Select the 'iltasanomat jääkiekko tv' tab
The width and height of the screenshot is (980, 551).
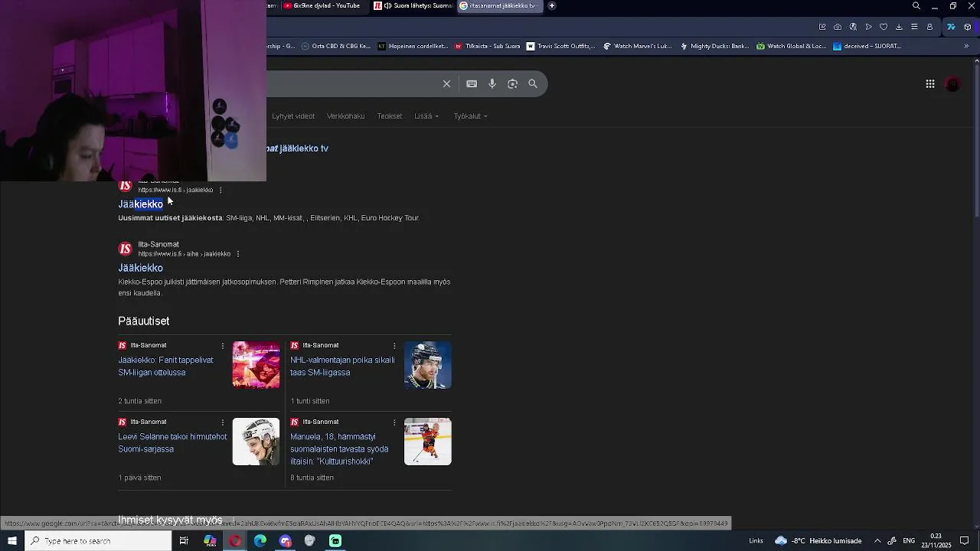tap(501, 6)
